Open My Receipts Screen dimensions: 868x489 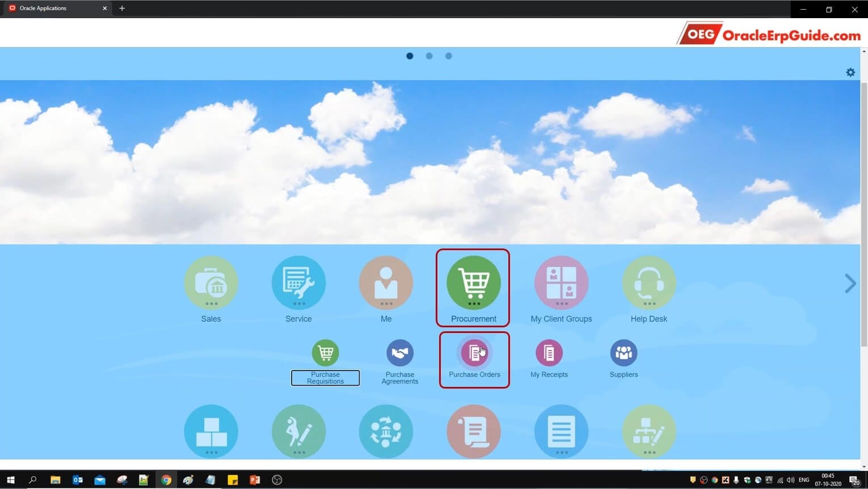pos(549,352)
